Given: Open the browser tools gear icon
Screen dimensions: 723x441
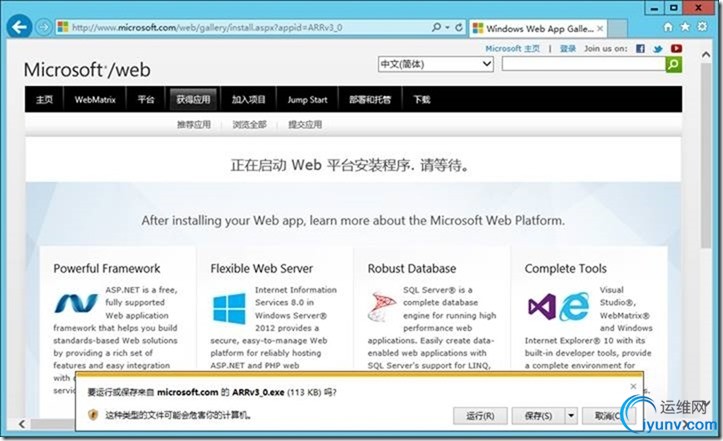Looking at the screenshot, I should point(702,27).
